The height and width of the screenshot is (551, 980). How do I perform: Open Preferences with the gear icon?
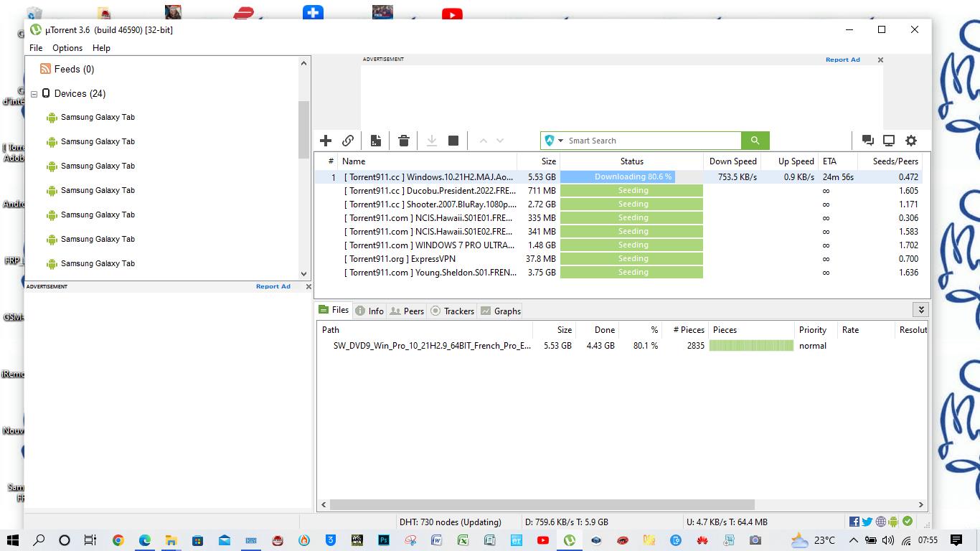coord(911,141)
